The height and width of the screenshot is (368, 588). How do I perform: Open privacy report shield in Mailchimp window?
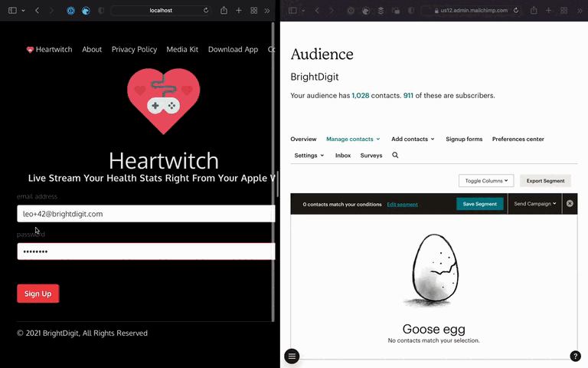[411, 11]
